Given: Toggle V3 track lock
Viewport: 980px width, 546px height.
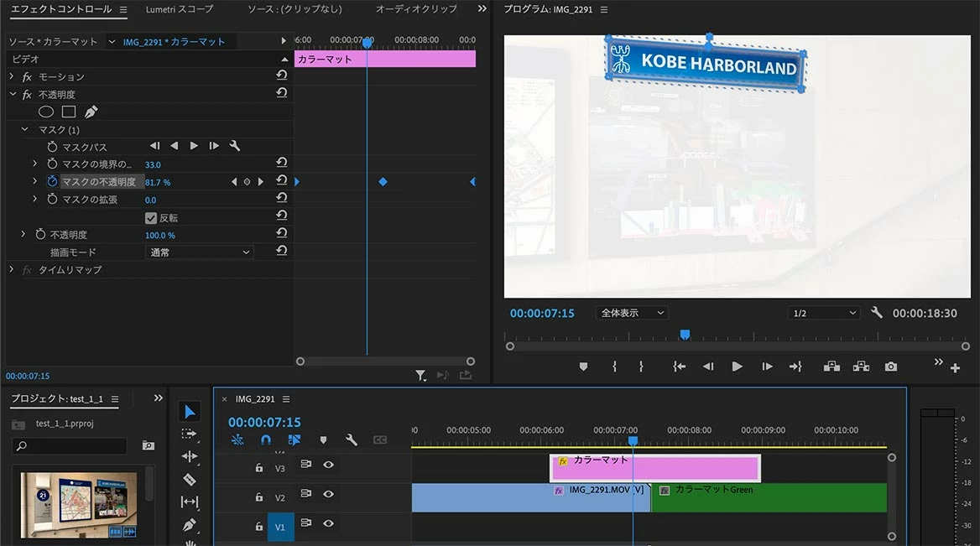Looking at the screenshot, I should coord(258,467).
